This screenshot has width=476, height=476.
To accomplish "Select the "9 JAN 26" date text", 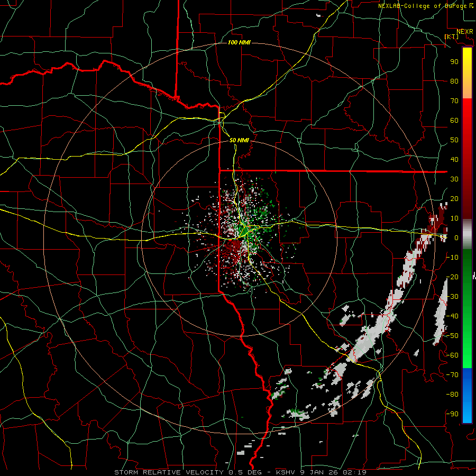I will pyautogui.click(x=320, y=472).
